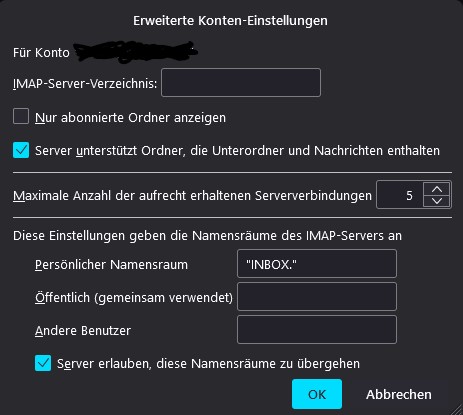Click the 'Erweiterte Konten-Einstellungen' dialog title

[230, 21]
